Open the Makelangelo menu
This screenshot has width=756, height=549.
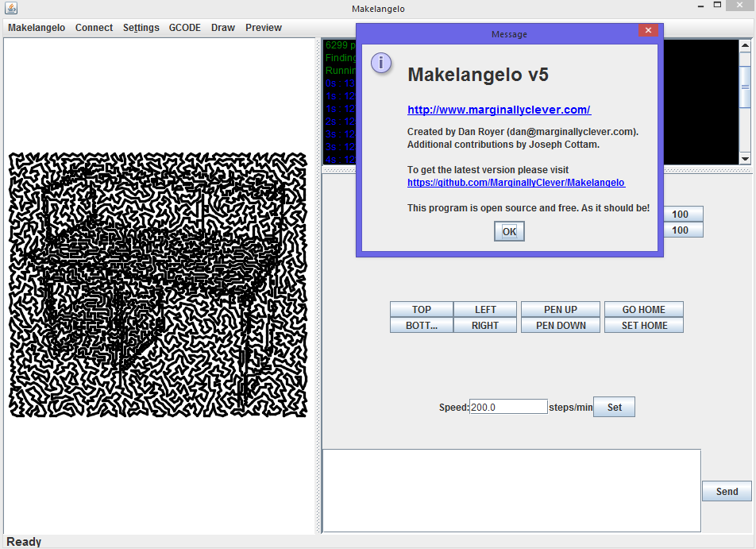click(x=37, y=28)
